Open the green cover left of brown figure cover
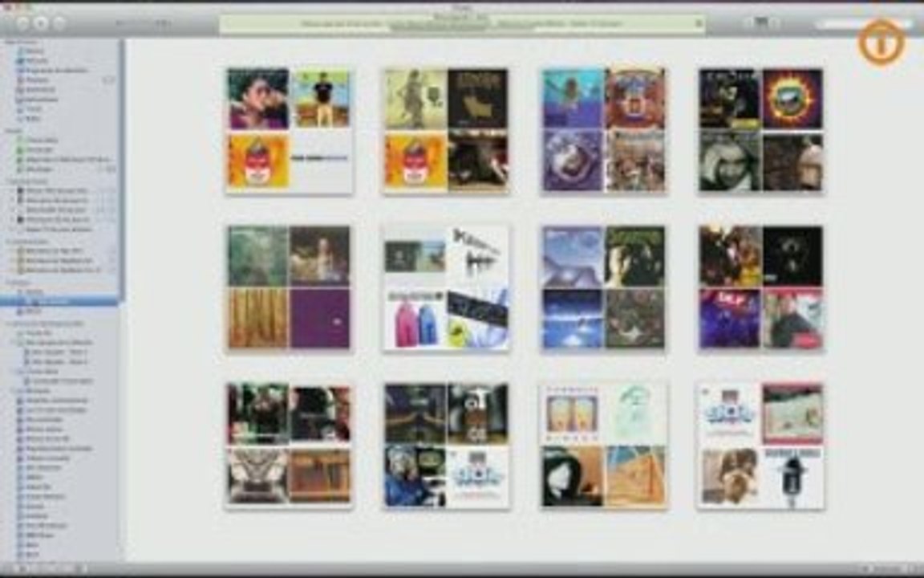This screenshot has width=924, height=578. coord(258,256)
